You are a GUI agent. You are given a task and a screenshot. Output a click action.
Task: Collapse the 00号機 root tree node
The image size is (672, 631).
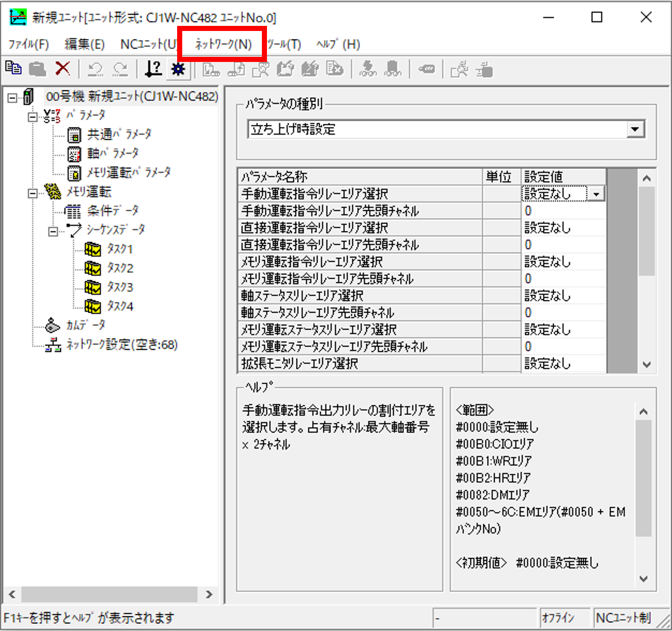(x=13, y=97)
